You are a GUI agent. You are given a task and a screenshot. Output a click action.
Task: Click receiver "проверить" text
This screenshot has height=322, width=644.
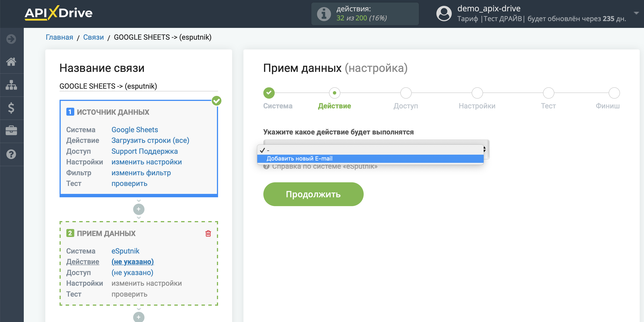[x=129, y=294]
